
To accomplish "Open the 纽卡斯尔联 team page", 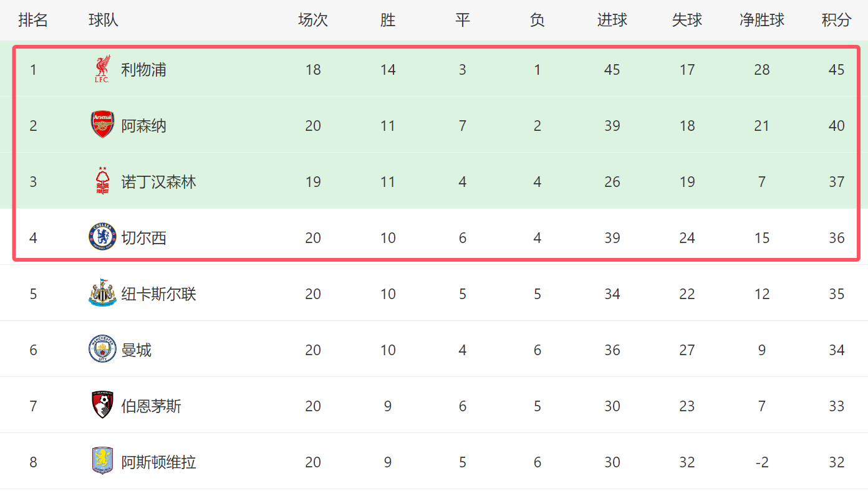I will 158,294.
